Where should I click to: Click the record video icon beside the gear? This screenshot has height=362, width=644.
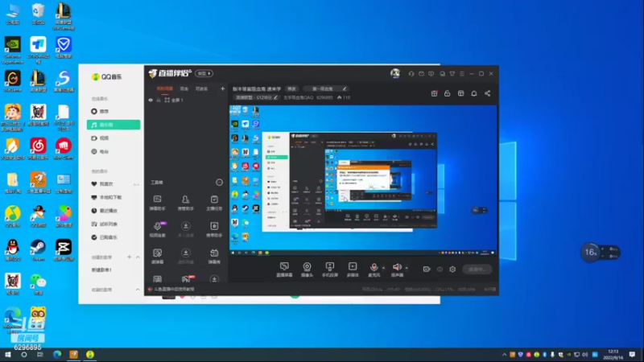coord(427,269)
